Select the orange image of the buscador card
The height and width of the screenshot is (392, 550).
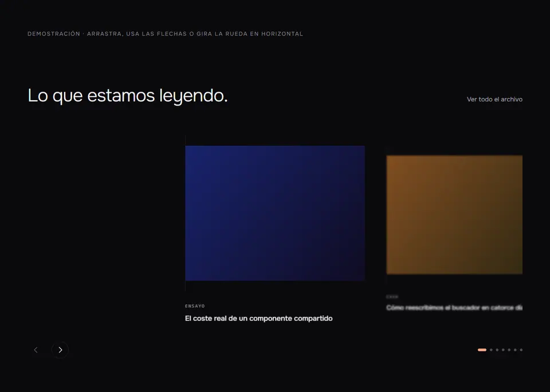(454, 215)
